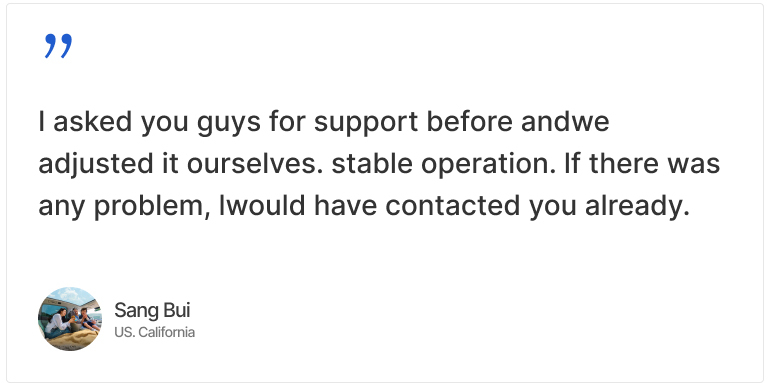Click the word "have" in the last line
The width and height of the screenshot is (769, 386).
pos(345,205)
